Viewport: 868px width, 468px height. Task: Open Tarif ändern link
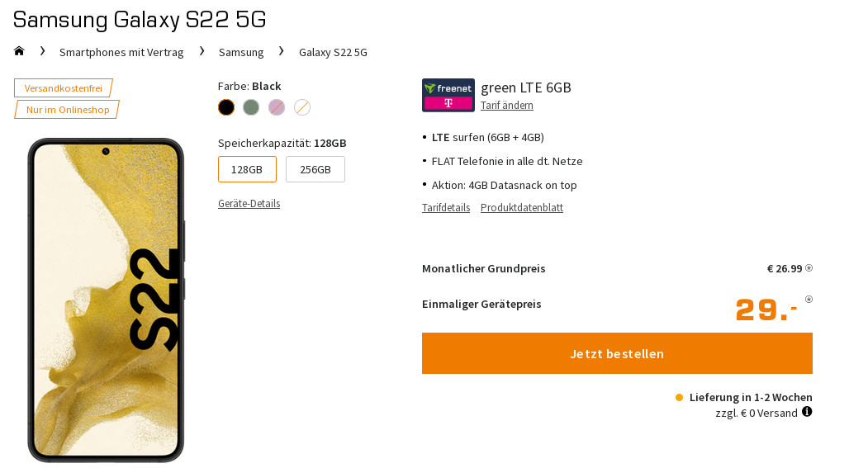tap(506, 106)
